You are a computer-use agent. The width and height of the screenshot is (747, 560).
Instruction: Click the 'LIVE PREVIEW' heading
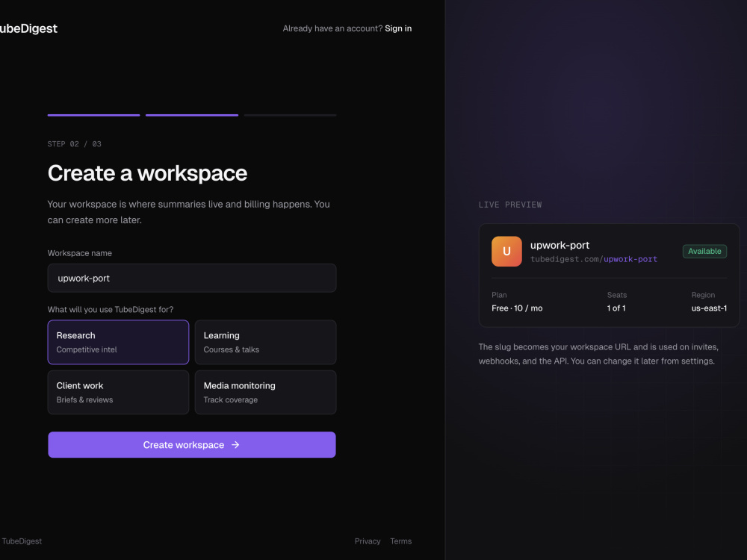point(509,205)
